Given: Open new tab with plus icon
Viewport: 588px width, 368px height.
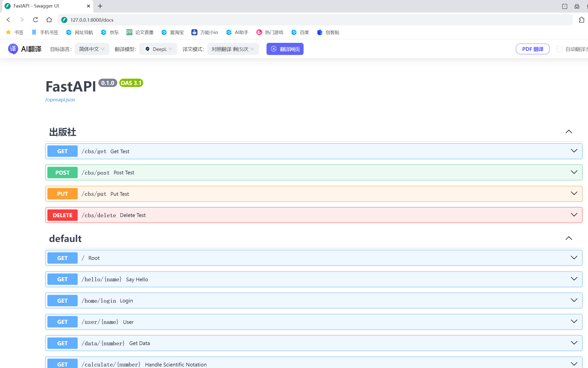Looking at the screenshot, I should point(100,6).
